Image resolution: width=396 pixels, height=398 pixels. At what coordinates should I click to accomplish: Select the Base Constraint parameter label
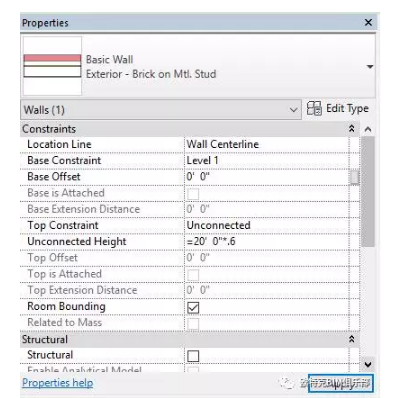coord(64,160)
